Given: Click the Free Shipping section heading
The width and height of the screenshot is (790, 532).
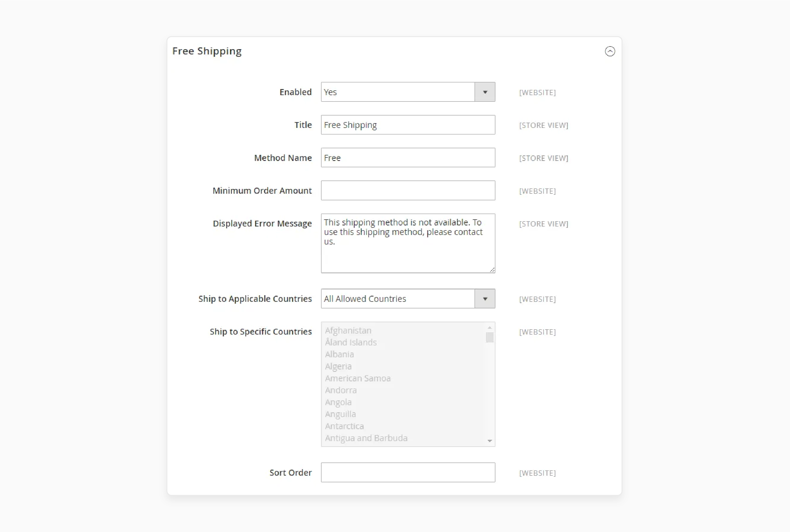Looking at the screenshot, I should point(207,51).
